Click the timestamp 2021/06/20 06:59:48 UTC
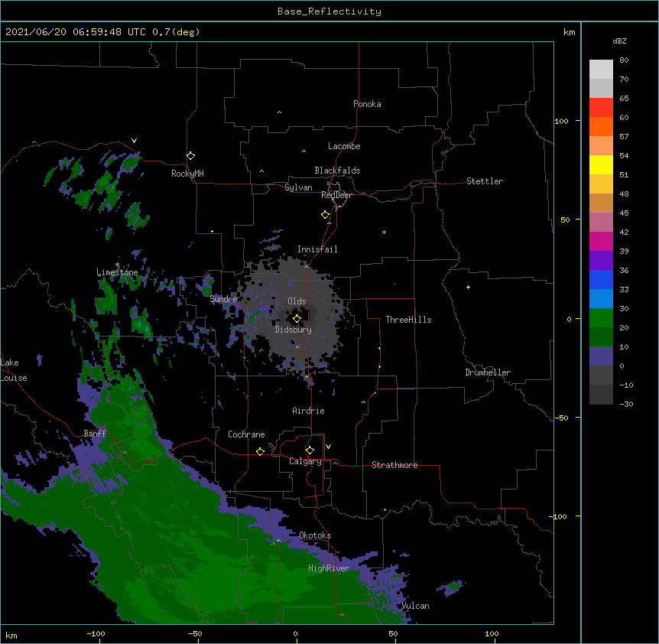Screen dimensions: 659x644 pos(76,32)
